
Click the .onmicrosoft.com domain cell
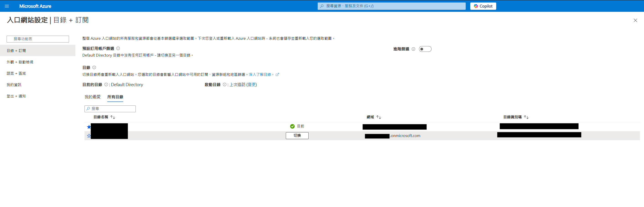coord(392,136)
